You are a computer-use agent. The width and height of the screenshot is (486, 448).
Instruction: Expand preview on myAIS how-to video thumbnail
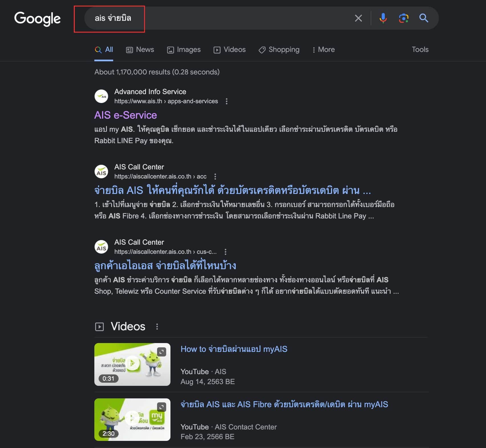(x=162, y=352)
